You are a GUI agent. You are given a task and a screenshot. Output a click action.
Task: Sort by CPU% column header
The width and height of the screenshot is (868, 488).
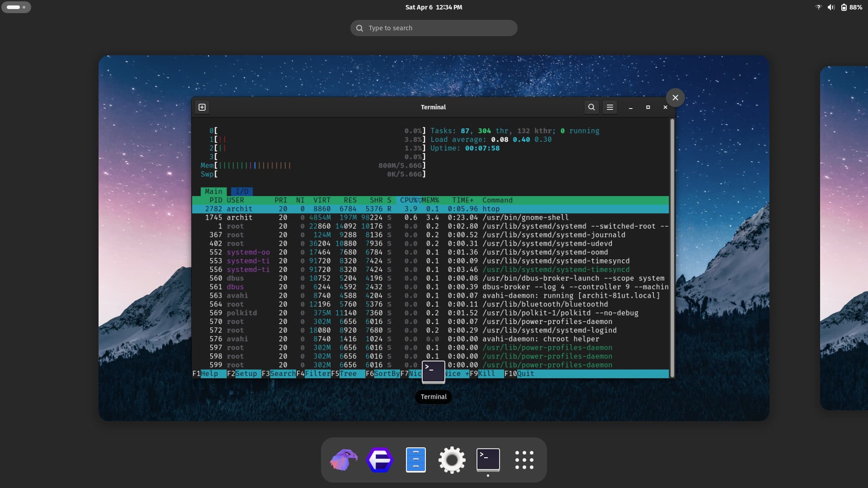pyautogui.click(x=410, y=200)
